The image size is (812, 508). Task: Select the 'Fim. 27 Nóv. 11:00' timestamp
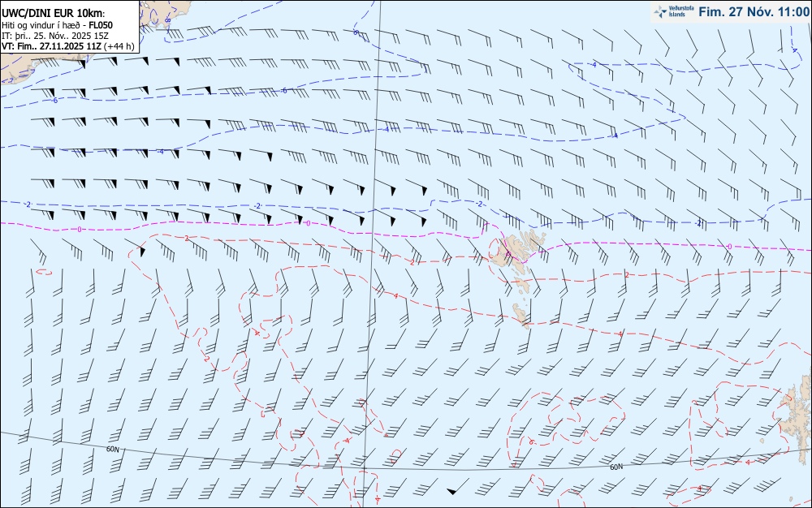(754, 11)
